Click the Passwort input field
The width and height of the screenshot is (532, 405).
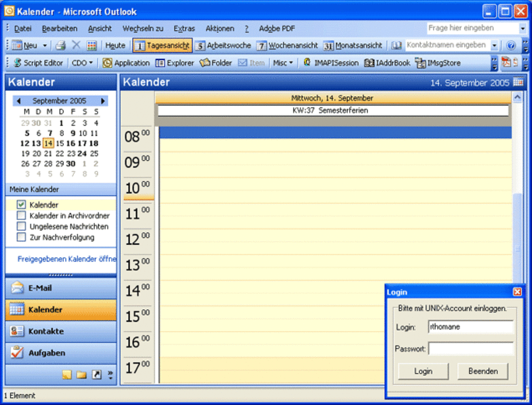tap(471, 349)
